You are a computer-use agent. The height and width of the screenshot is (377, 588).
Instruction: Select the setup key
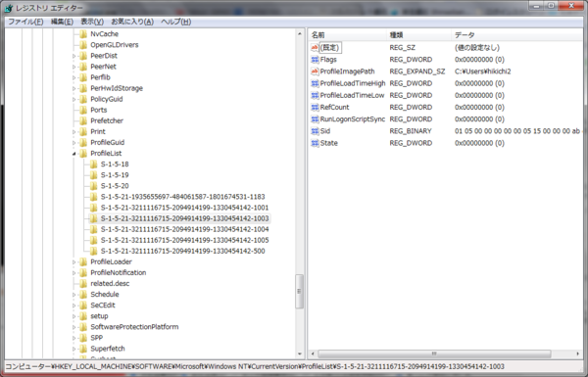pyautogui.click(x=99, y=316)
